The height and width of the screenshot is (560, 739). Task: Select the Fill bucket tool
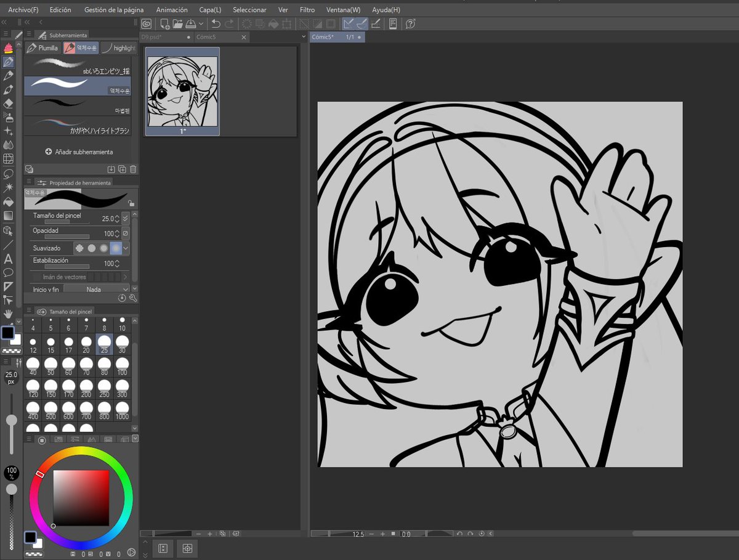(x=8, y=201)
